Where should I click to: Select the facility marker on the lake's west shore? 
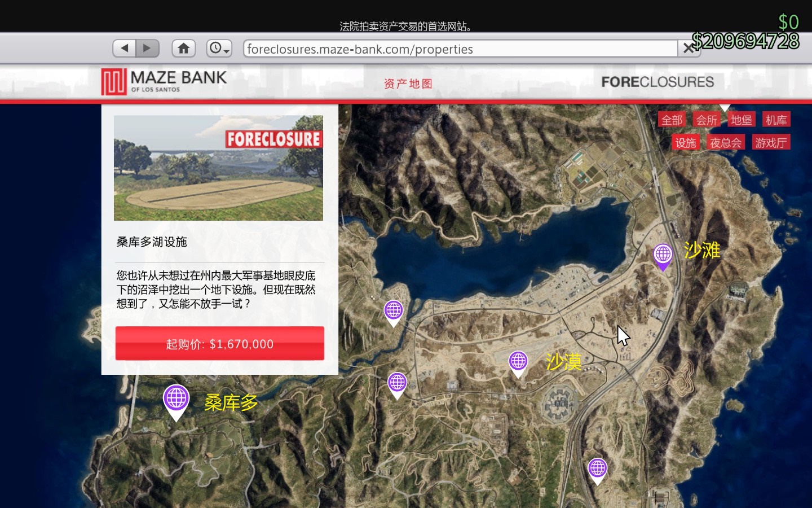393,313
